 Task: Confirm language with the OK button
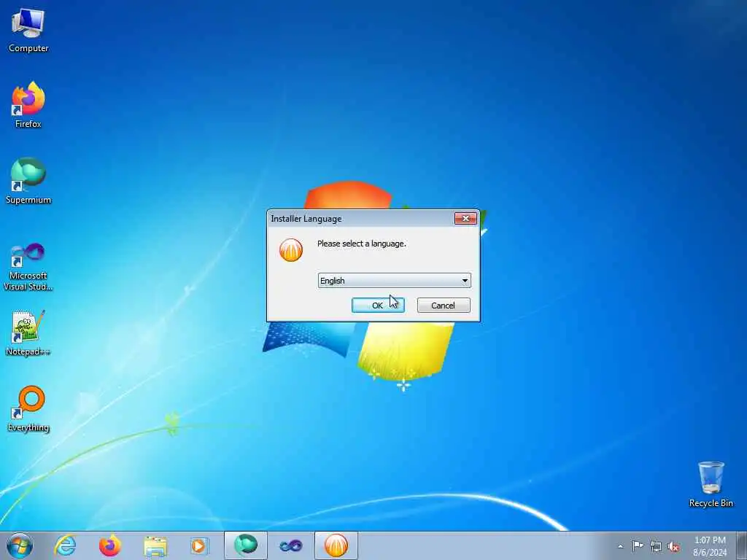tap(378, 306)
